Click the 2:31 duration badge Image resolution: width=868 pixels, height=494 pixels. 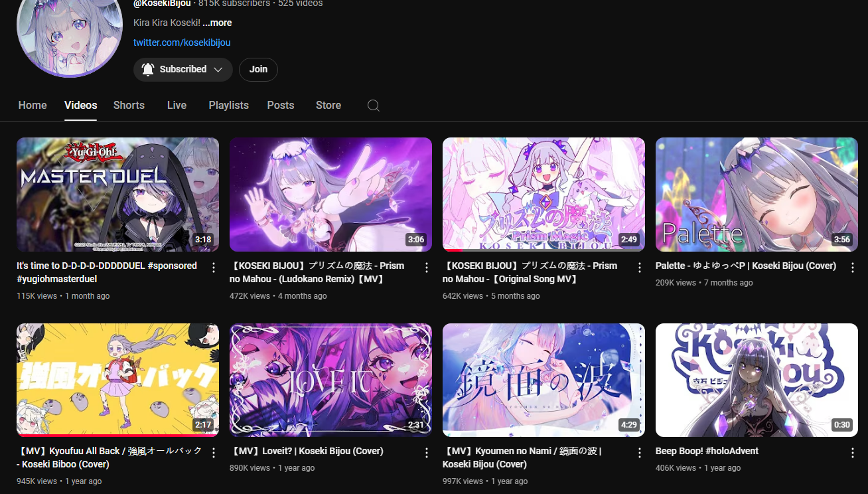coord(416,425)
